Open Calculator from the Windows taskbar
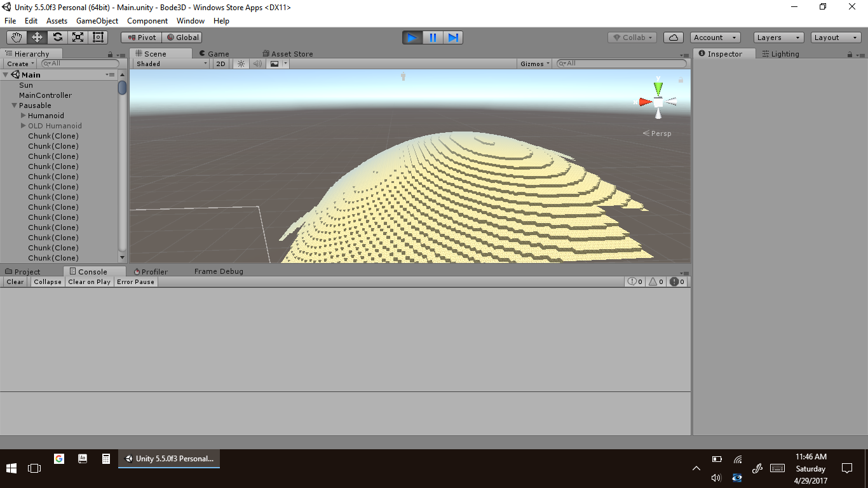868x488 pixels. pos(106,458)
